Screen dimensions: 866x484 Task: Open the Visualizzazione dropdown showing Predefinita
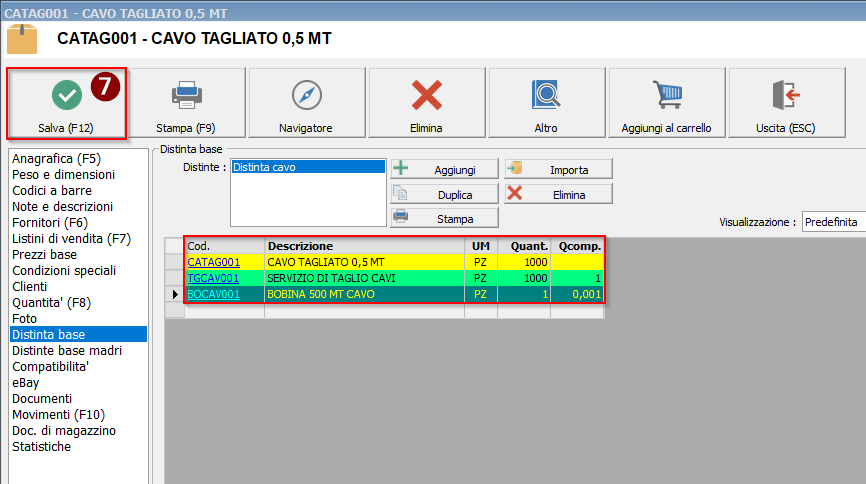pyautogui.click(x=833, y=222)
